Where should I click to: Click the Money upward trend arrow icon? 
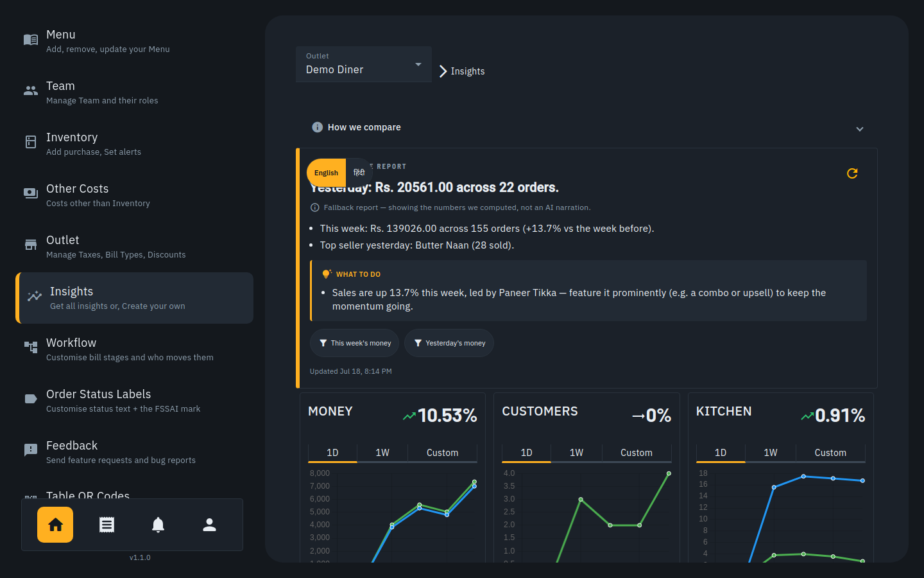point(409,416)
